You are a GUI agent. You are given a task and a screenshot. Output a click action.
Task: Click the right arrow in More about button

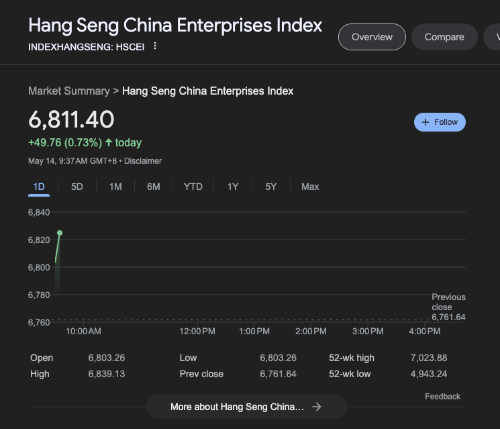coord(317,407)
